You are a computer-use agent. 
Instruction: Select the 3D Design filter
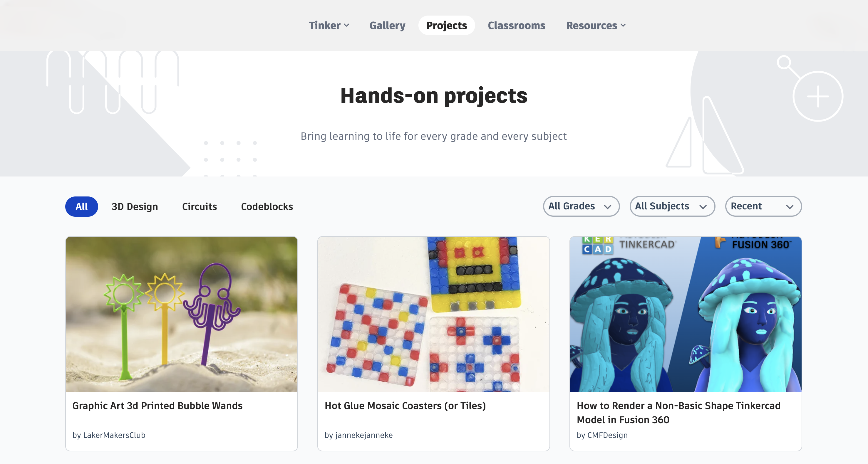(135, 206)
